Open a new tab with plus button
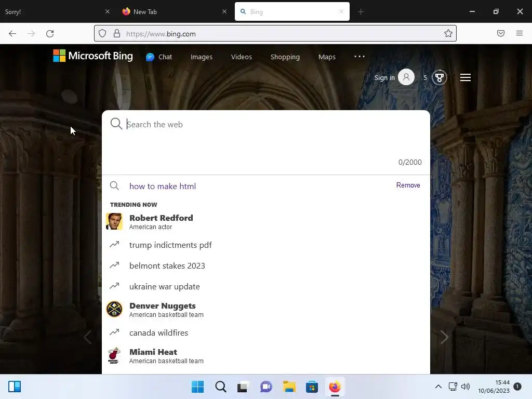This screenshot has width=532, height=399. click(x=361, y=12)
